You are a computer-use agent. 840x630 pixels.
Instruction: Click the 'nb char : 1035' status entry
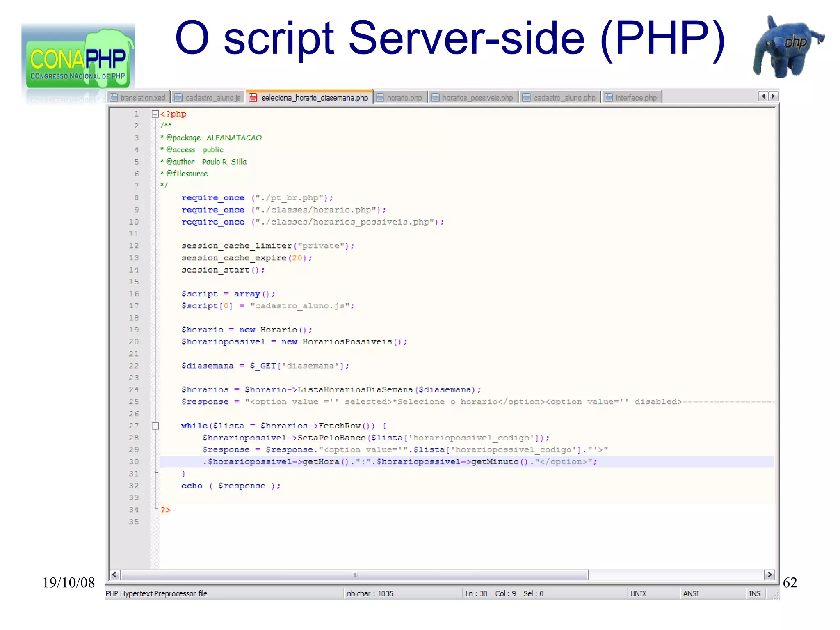[x=370, y=593]
